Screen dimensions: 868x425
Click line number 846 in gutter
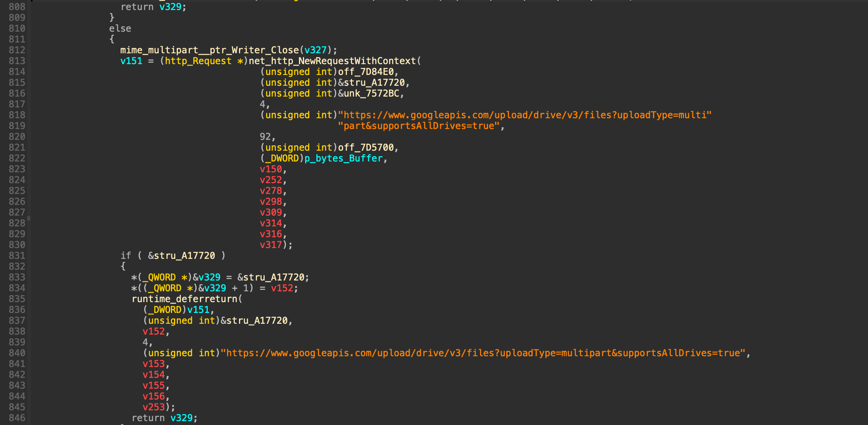click(17, 418)
